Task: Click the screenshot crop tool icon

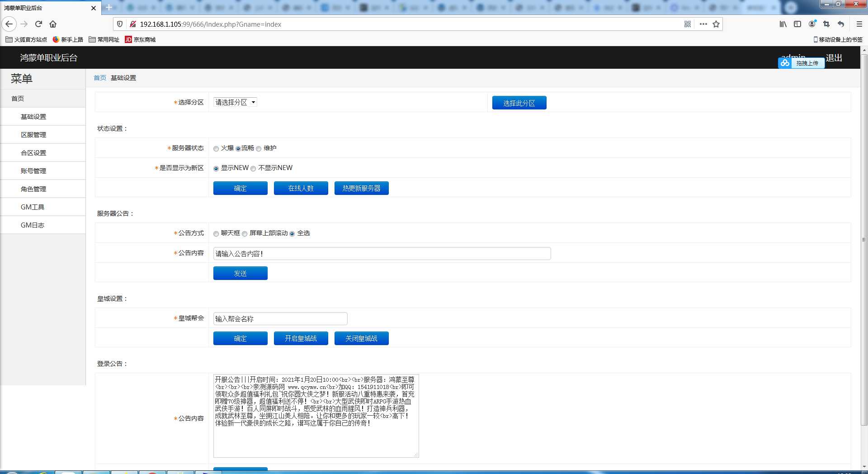Action: click(x=826, y=24)
